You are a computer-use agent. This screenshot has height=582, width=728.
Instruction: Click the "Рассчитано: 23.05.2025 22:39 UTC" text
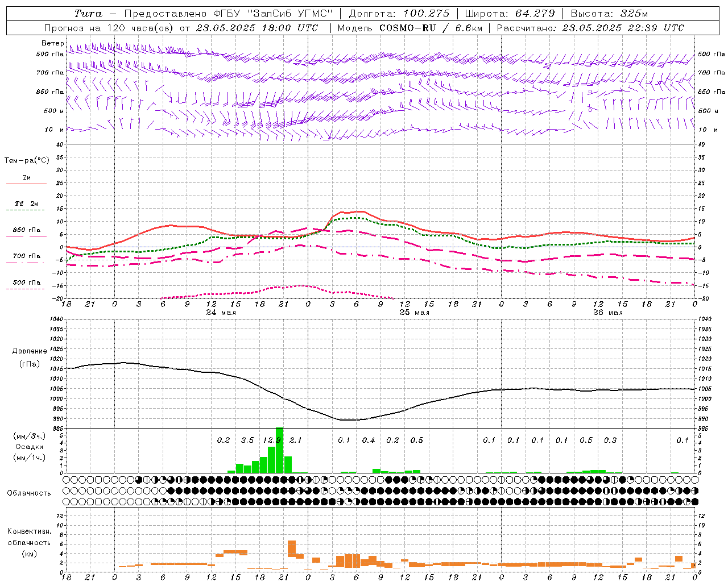click(590, 28)
